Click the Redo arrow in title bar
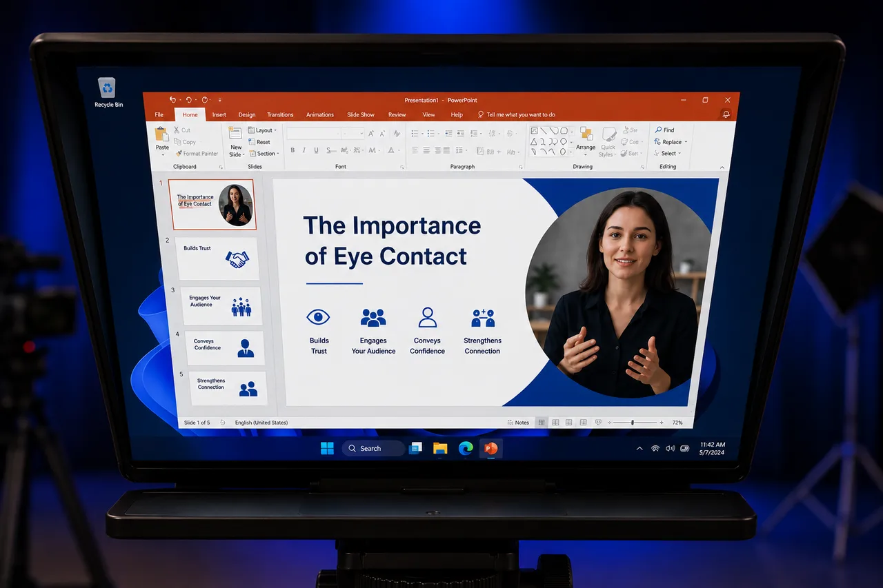Viewport: 883px width, 588px height. coord(188,100)
